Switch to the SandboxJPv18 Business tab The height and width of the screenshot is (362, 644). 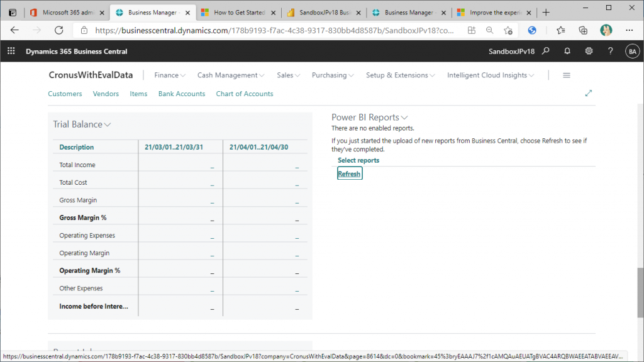[x=325, y=13]
